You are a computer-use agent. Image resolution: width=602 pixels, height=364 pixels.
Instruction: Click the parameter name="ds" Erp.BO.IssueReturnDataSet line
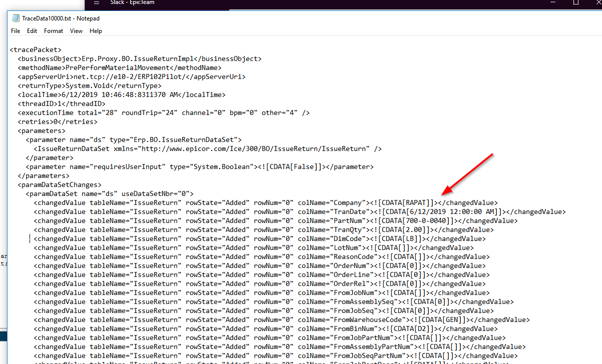coord(134,140)
